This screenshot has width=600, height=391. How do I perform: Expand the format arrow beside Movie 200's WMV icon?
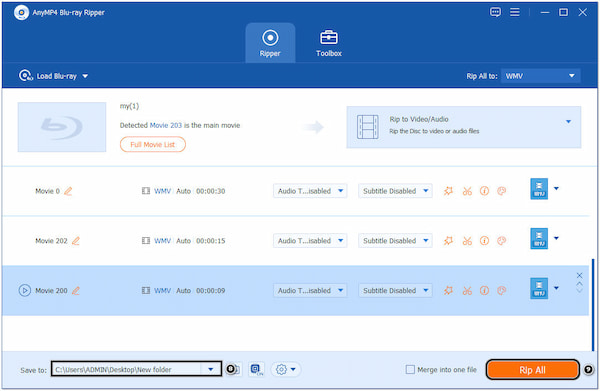tap(556, 288)
